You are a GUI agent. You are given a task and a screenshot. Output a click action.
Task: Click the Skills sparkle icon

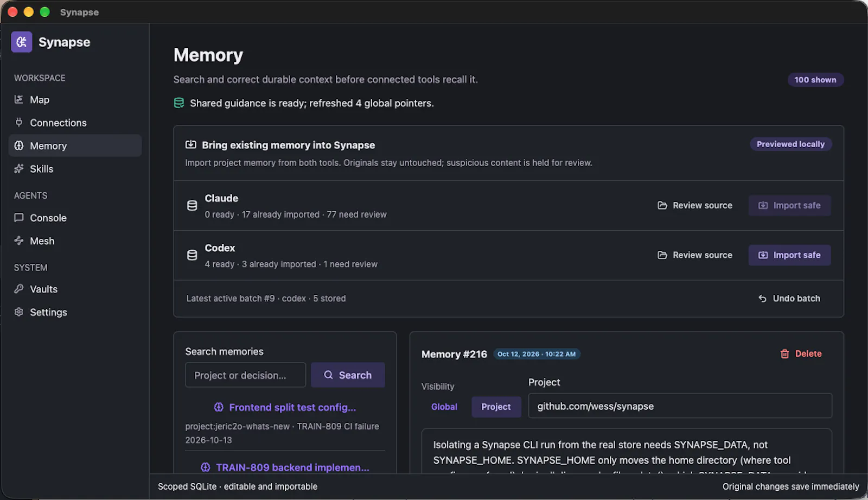coord(19,168)
